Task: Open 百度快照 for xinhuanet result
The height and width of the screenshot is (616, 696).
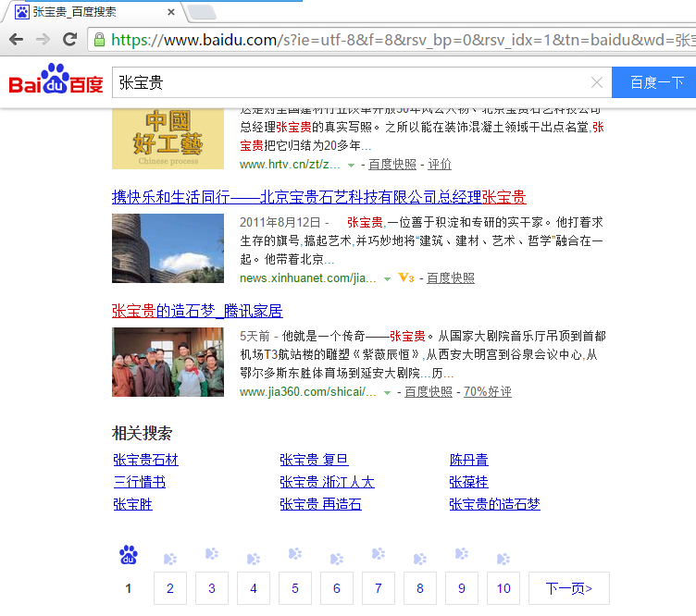Action: pyautogui.click(x=451, y=278)
